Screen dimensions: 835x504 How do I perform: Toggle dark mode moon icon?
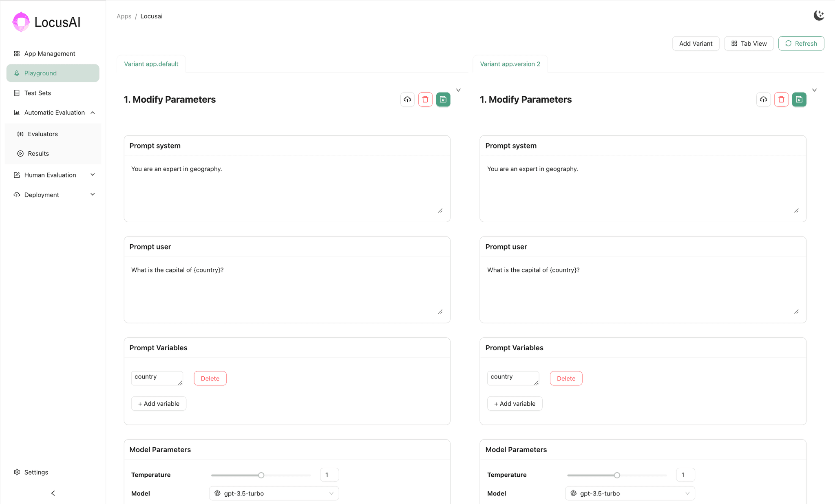[819, 15]
